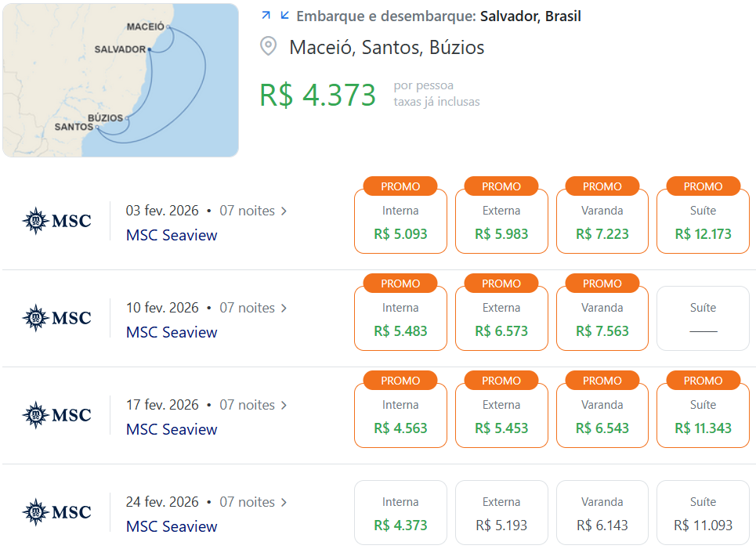Expand the 10 fev. 2026 itinerary chevron
The width and height of the screenshot is (756, 549).
coord(284,309)
